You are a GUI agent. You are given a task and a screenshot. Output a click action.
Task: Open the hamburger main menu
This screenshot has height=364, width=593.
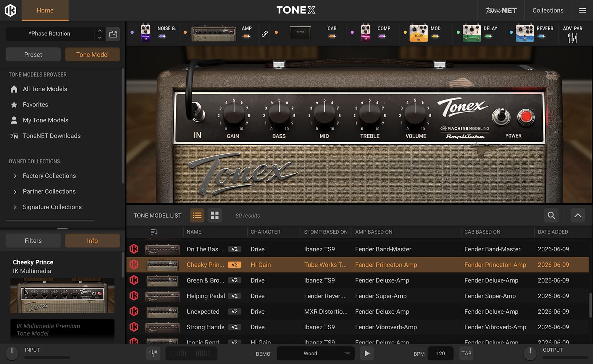pyautogui.click(x=583, y=10)
